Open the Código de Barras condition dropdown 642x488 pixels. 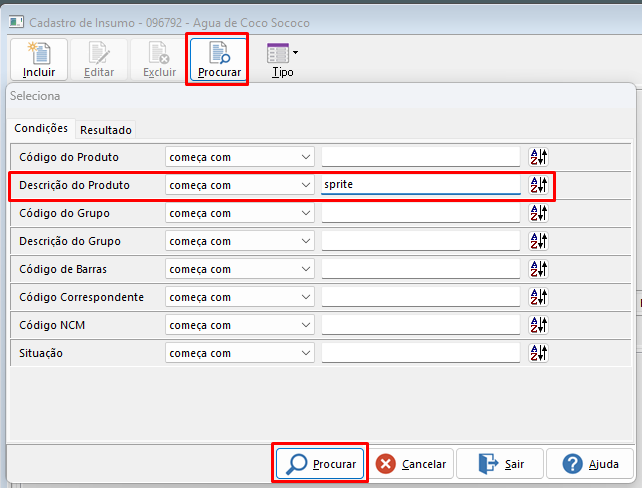(x=240, y=269)
